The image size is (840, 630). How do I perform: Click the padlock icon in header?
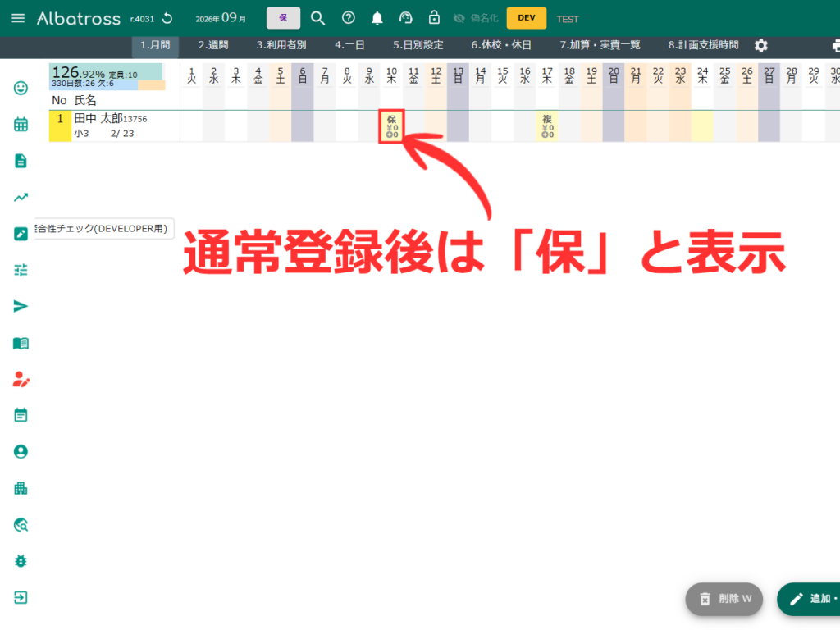pyautogui.click(x=434, y=18)
